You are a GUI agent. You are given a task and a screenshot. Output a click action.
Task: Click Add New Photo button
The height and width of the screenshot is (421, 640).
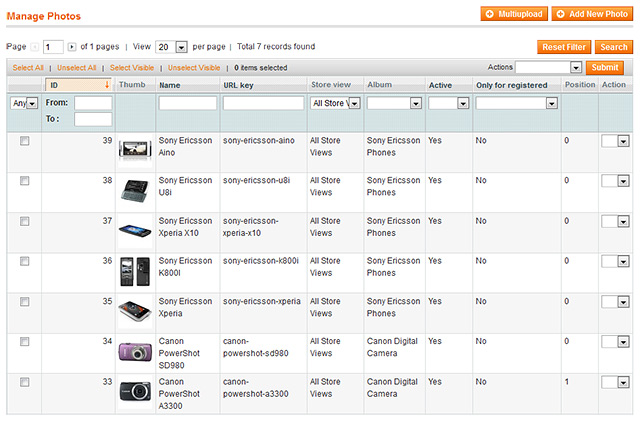point(592,14)
